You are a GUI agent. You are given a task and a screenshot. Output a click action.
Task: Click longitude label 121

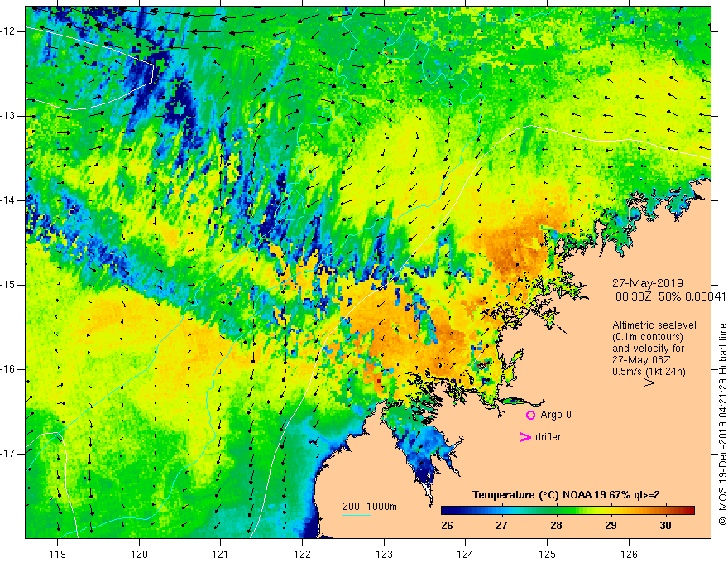pos(221,554)
